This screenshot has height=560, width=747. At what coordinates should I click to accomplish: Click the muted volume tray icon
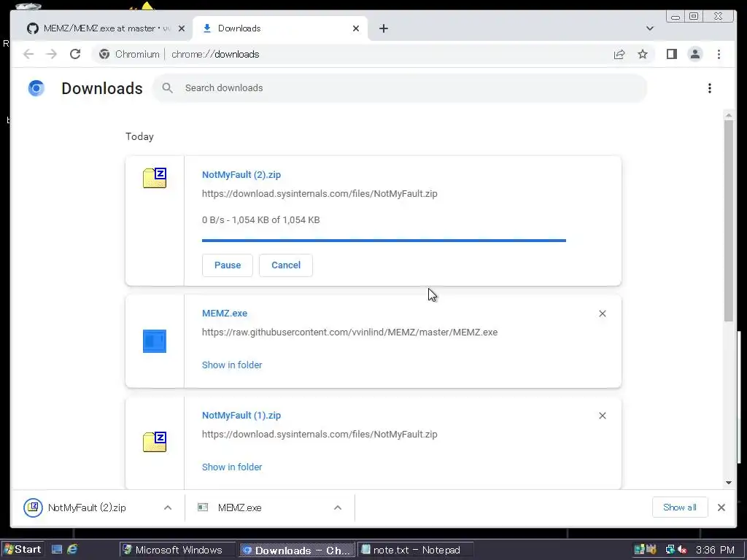tap(682, 550)
